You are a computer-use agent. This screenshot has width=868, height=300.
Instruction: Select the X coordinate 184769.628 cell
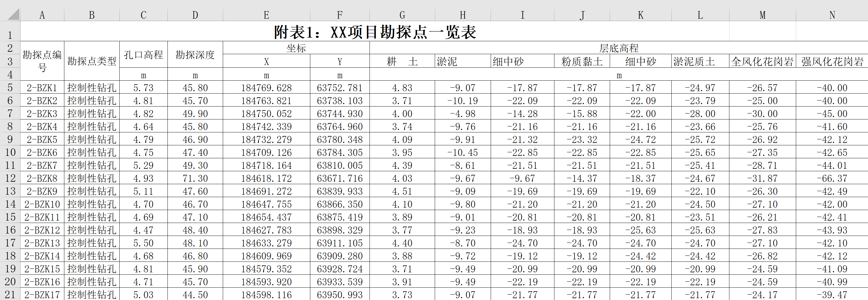(x=266, y=87)
